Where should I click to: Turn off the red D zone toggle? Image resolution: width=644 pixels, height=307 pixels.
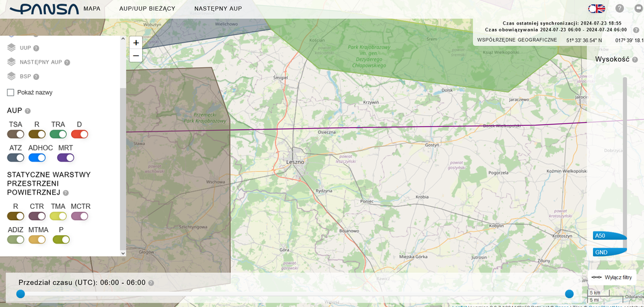(x=79, y=134)
